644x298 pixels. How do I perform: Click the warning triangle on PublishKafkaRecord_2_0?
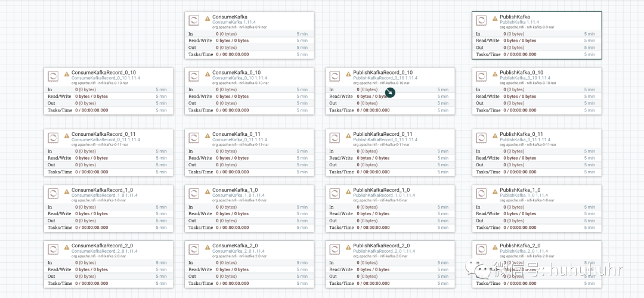[348, 247]
